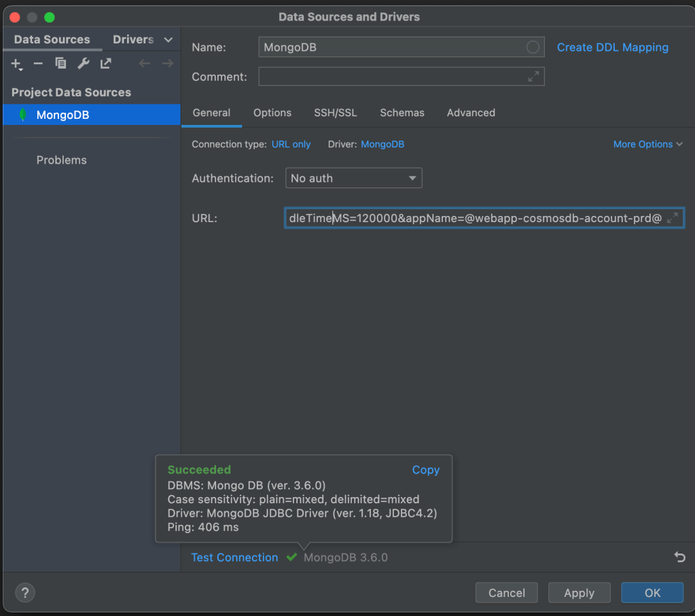695x616 pixels.
Task: Switch to the SSH/SSL tab
Action: 335,113
